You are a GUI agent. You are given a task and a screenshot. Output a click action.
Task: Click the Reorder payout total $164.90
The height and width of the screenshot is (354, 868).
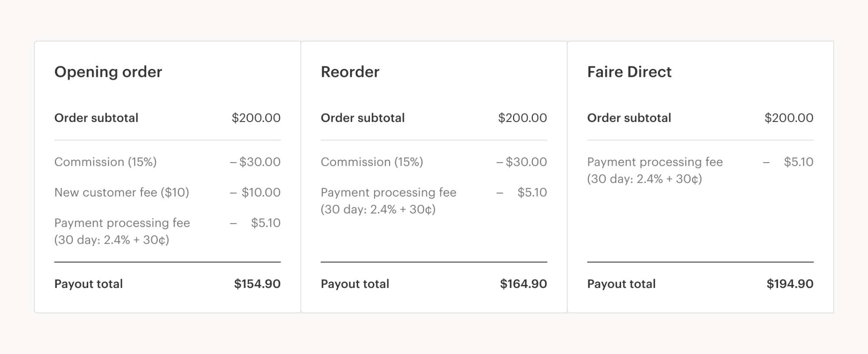pos(523,284)
